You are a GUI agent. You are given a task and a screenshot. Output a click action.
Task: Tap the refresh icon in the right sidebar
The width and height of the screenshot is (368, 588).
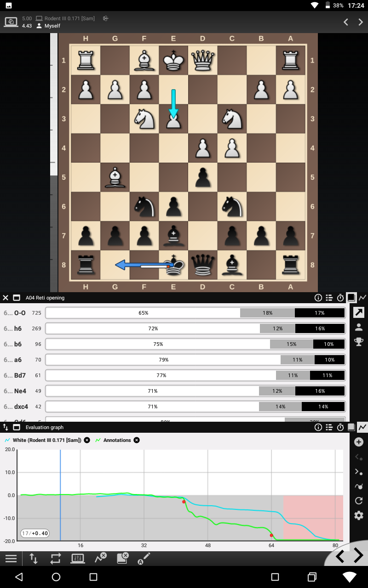pos(358,501)
